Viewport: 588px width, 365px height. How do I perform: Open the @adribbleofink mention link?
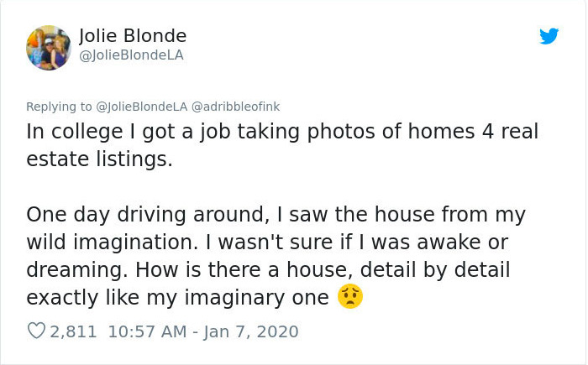tap(236, 107)
